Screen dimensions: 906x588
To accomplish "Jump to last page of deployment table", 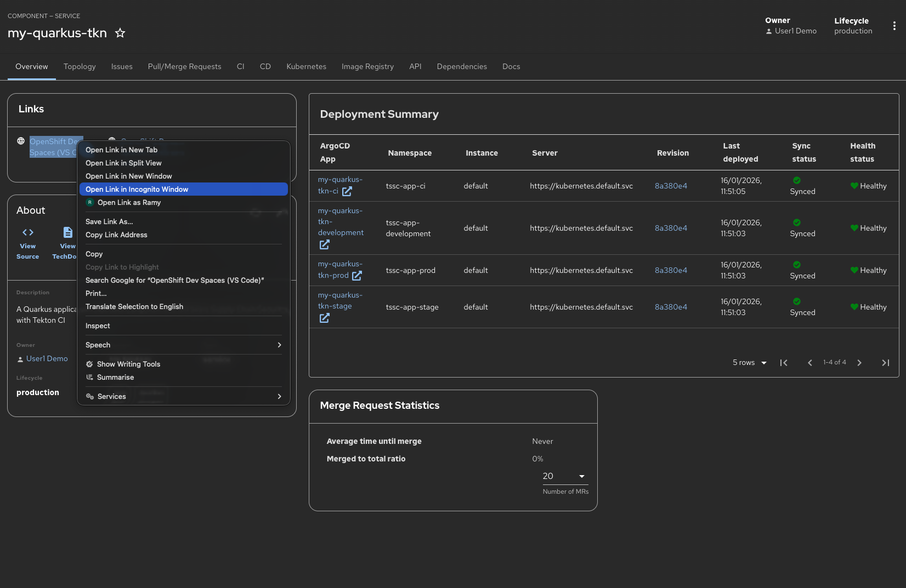I will coord(885,363).
